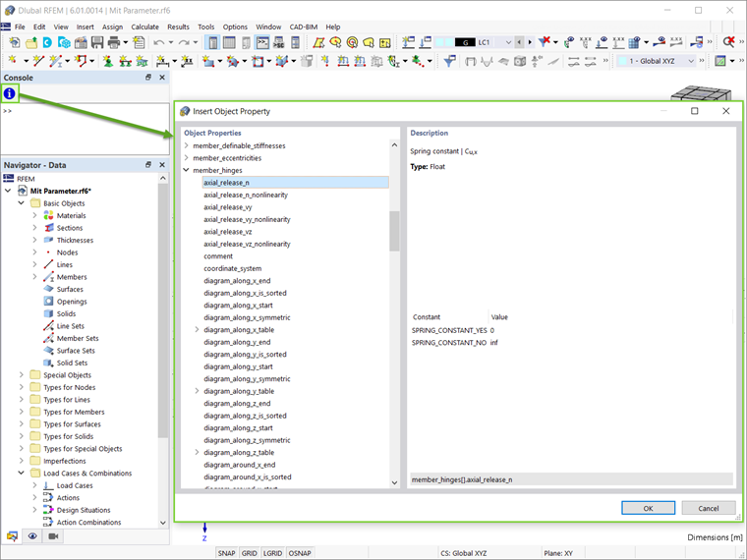The image size is (747, 560).
Task: Toggle the Console panel toolbar icon
Action: coord(262,43)
